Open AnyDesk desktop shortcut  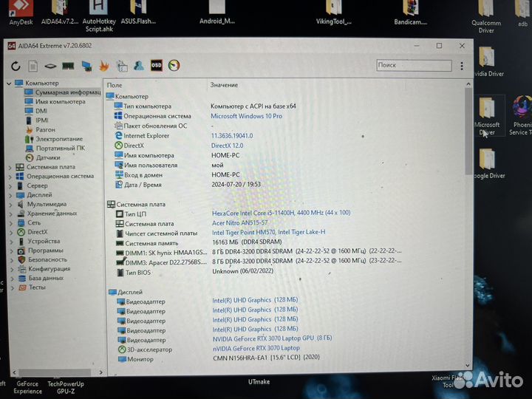click(x=21, y=13)
